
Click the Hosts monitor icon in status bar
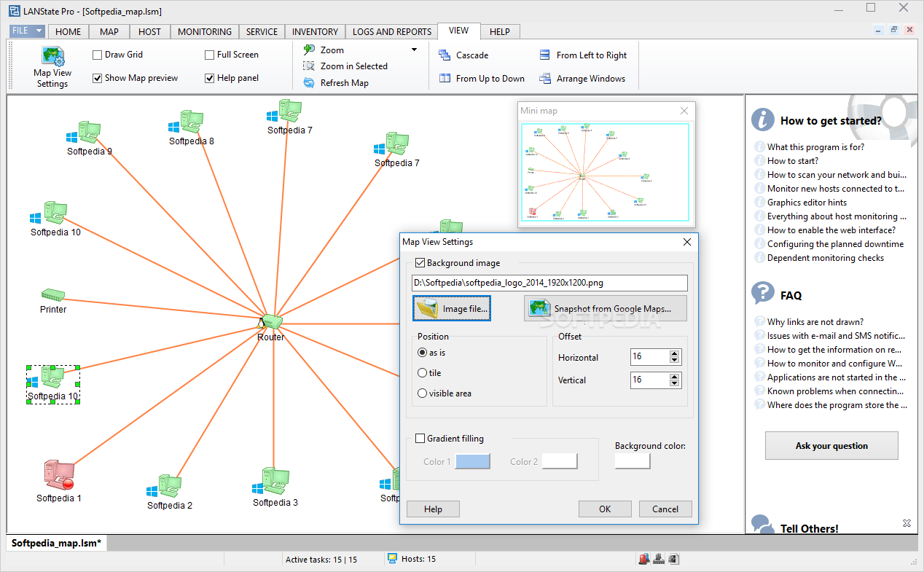(392, 558)
